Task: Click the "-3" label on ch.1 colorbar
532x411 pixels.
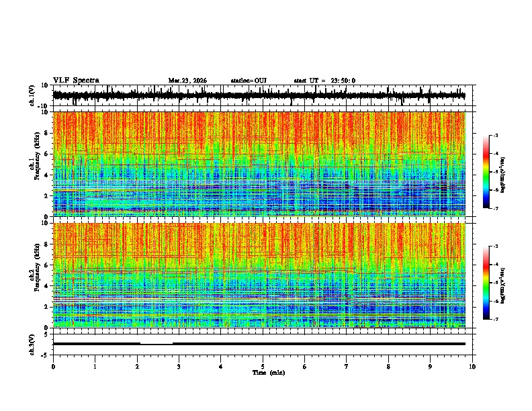Action: [496, 135]
